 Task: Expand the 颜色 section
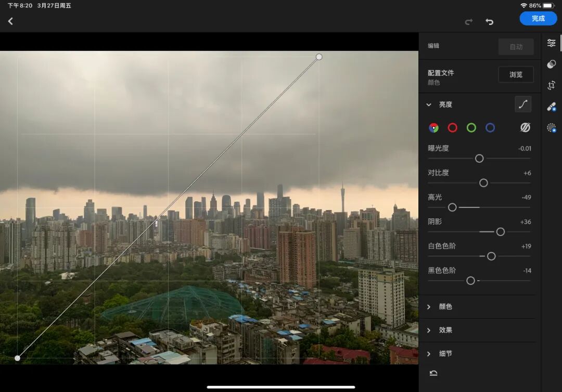point(429,307)
